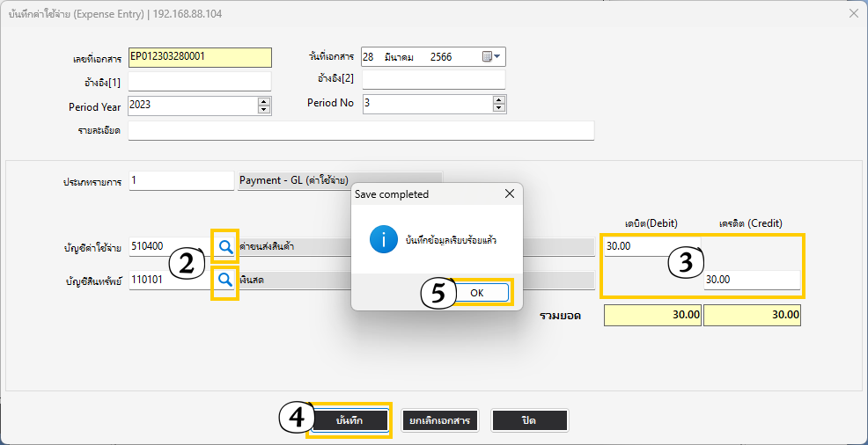Click search icon next to expense account 510400

[x=225, y=246]
